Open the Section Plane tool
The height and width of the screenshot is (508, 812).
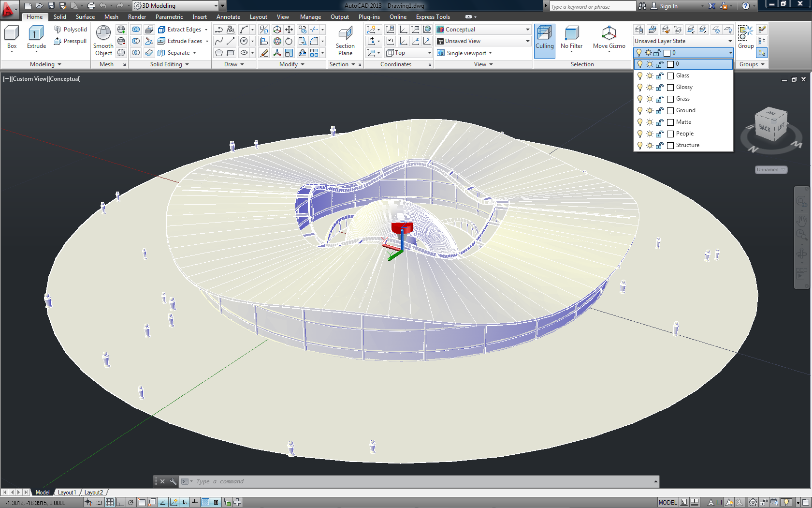(x=345, y=41)
